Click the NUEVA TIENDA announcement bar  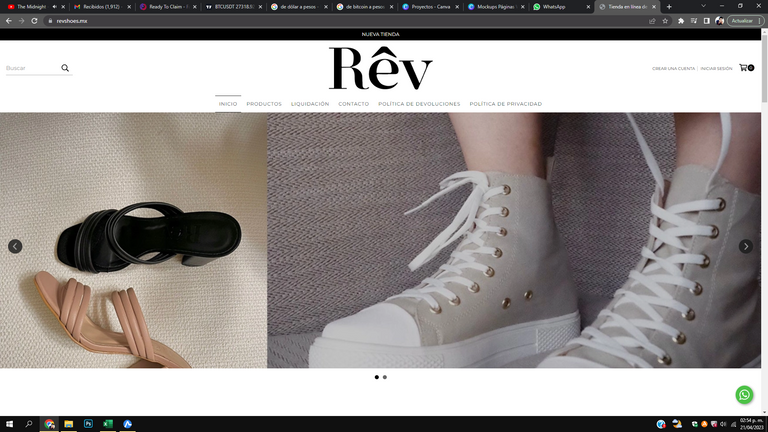(x=381, y=34)
